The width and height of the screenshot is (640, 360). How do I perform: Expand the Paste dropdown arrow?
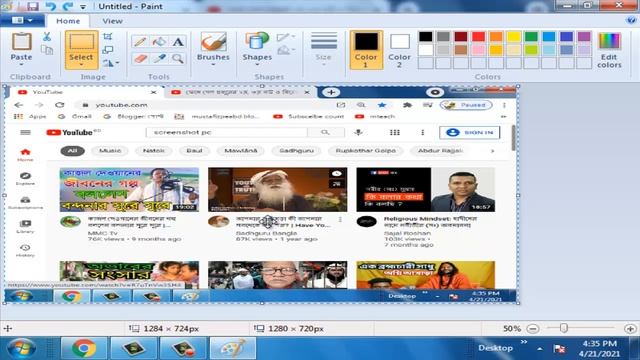point(21,64)
